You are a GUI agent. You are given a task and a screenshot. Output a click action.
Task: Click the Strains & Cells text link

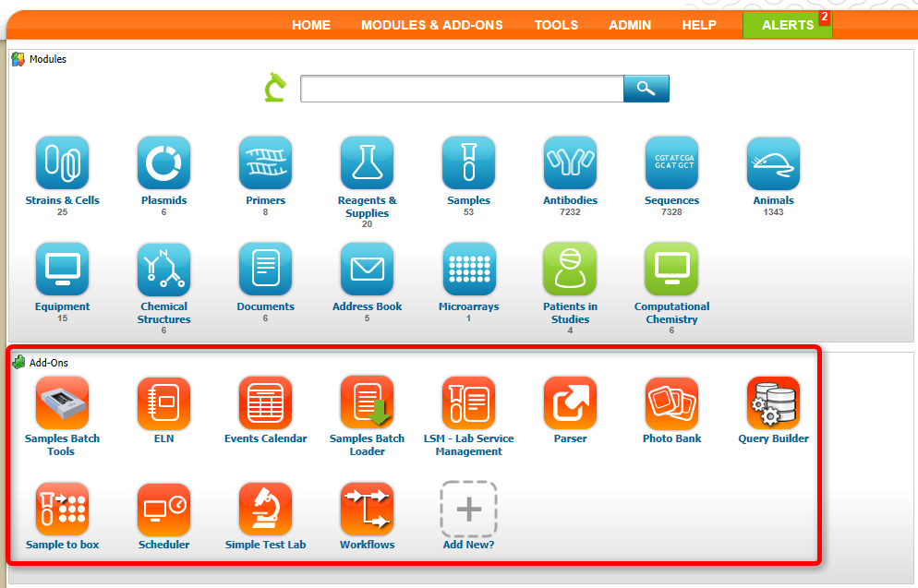point(62,200)
